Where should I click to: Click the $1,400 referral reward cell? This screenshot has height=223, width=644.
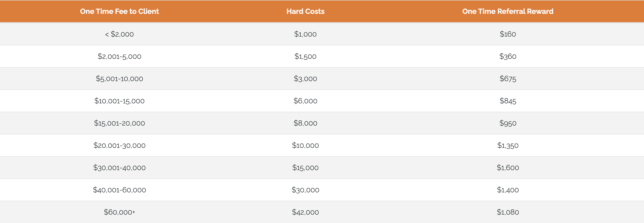(x=507, y=190)
